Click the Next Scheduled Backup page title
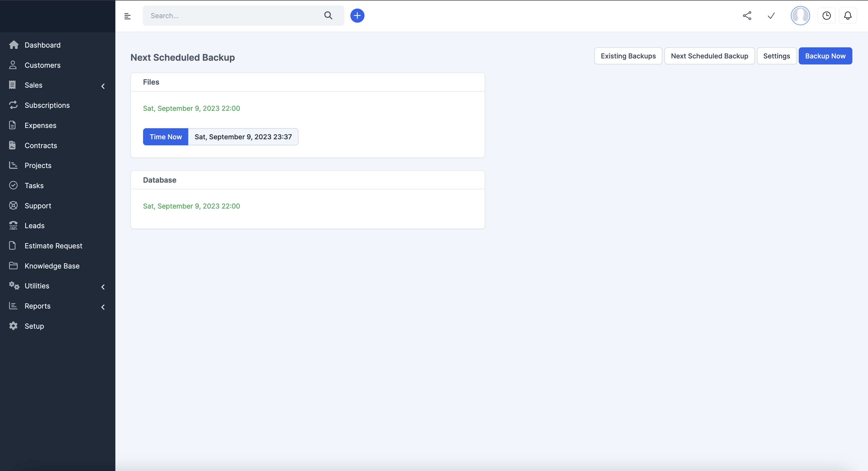 (183, 57)
